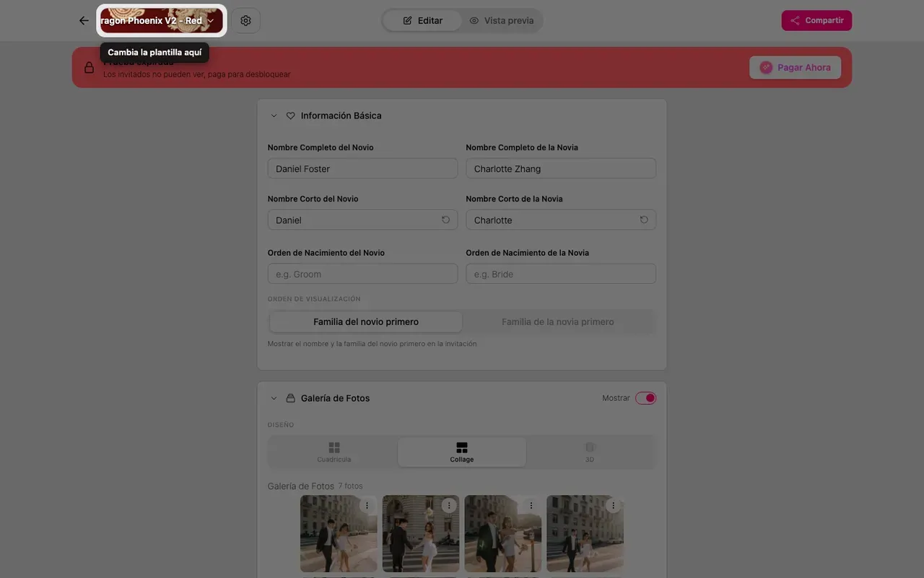924x578 pixels.
Task: Choose the Collage gallery layout
Action: pos(462,452)
